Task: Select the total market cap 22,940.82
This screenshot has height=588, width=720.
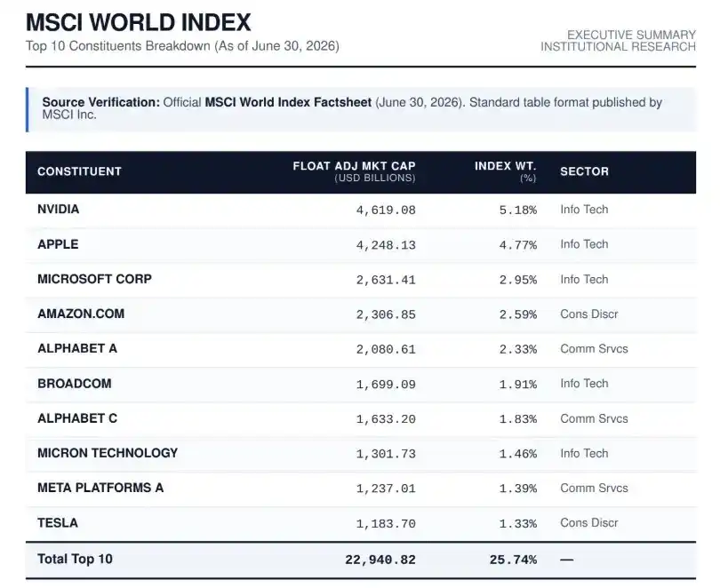Action: [380, 560]
